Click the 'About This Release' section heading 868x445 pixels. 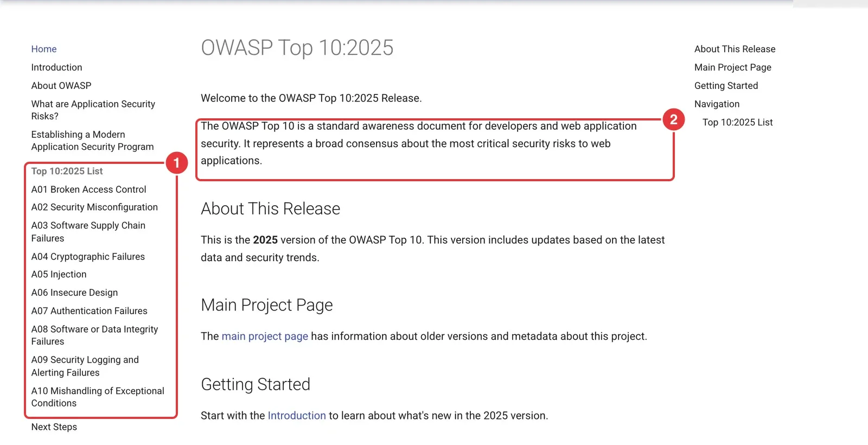tap(270, 209)
